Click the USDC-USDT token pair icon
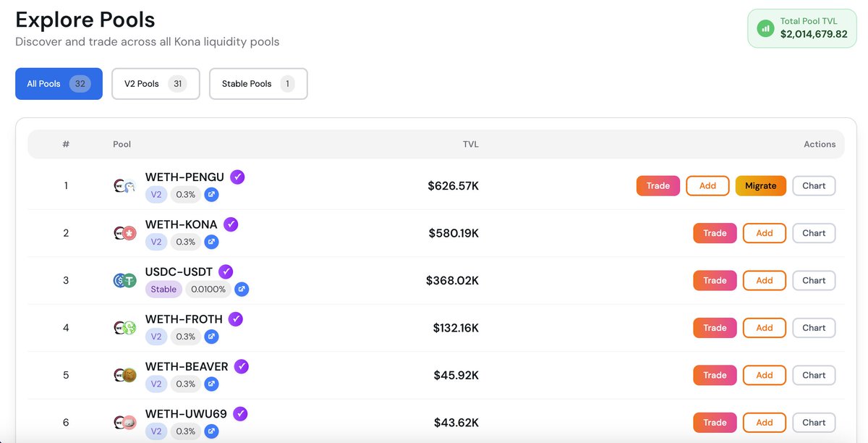 [124, 281]
